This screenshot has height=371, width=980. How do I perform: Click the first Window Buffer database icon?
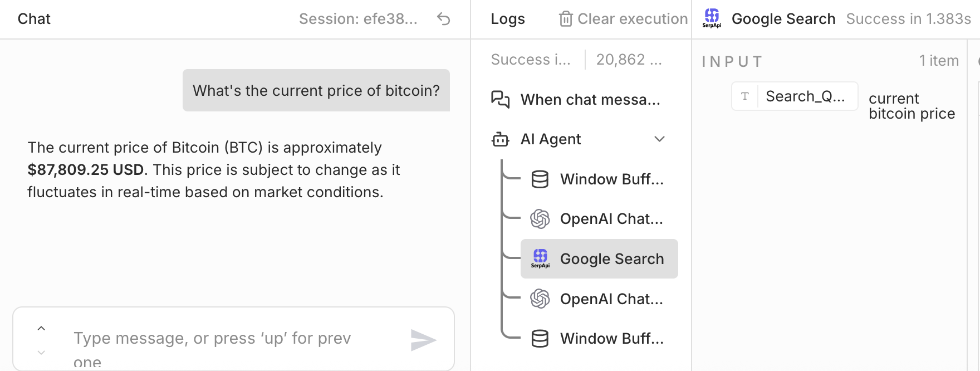[540, 179]
